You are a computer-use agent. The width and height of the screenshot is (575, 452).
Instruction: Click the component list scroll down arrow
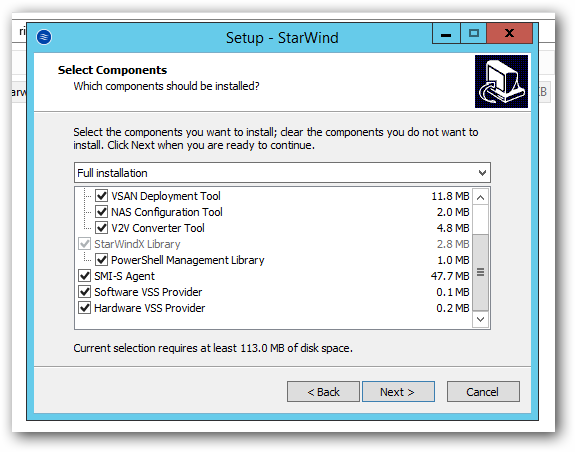point(480,319)
